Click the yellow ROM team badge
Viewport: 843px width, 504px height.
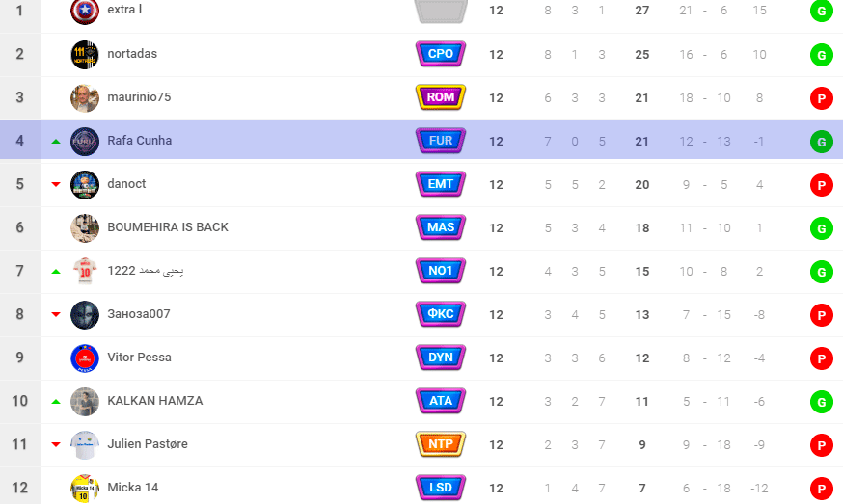(x=441, y=97)
